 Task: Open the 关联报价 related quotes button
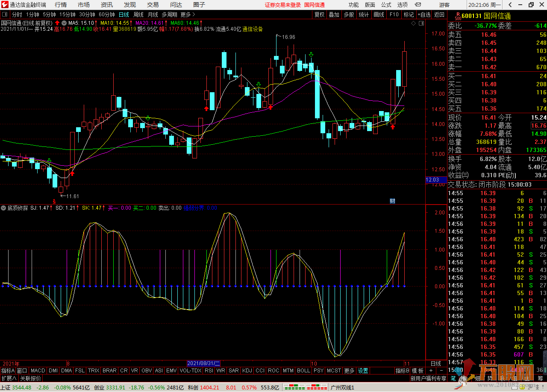pos(31,378)
